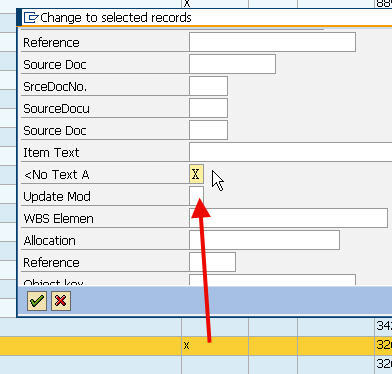Click the '<No Text A' label

(57, 175)
